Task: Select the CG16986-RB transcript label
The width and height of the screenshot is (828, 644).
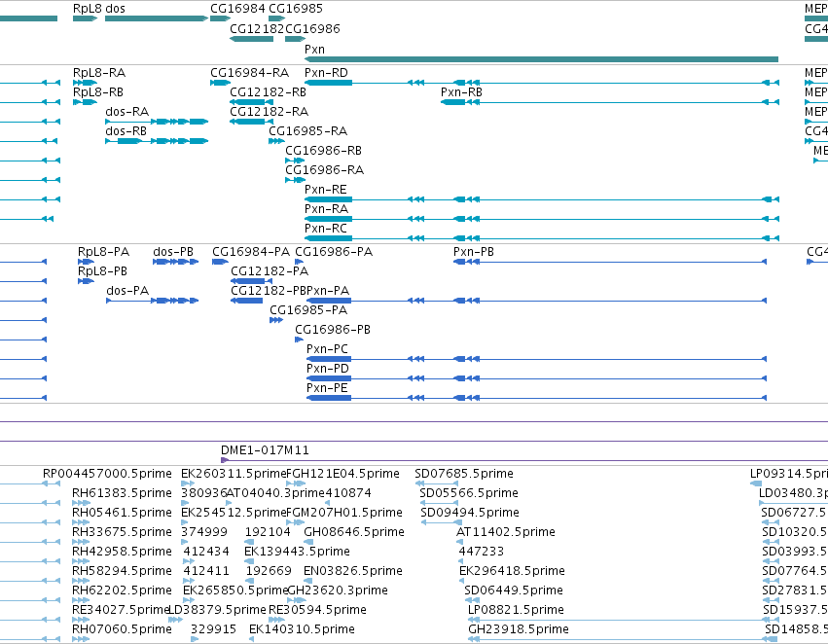Action: [324, 151]
